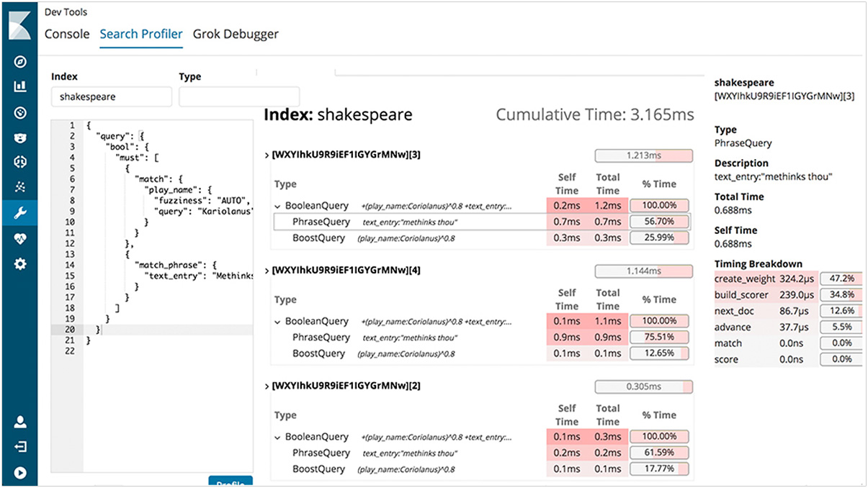Click build_scorer in Timing Breakdown
The height and width of the screenshot is (488, 868).
pos(741,294)
